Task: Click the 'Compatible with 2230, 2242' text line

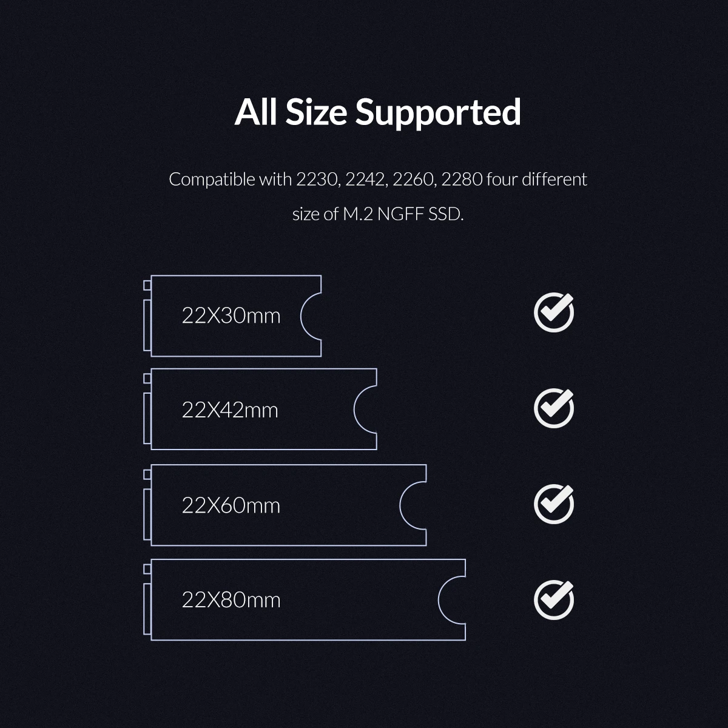Action: (x=377, y=180)
